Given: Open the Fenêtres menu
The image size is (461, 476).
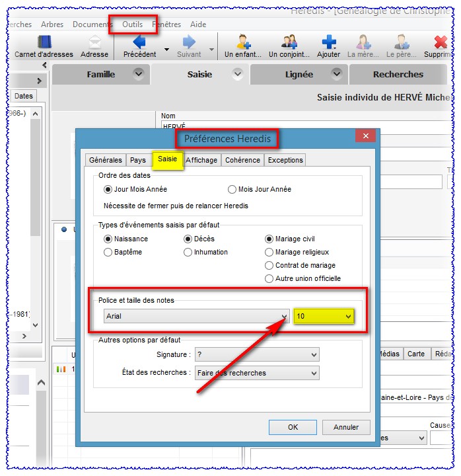Looking at the screenshot, I should tap(166, 24).
